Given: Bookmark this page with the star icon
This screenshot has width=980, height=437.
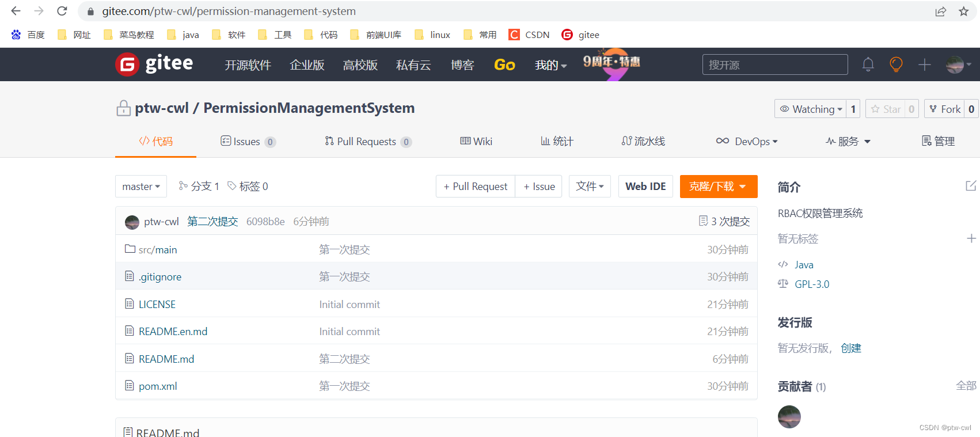Looking at the screenshot, I should tap(964, 12).
